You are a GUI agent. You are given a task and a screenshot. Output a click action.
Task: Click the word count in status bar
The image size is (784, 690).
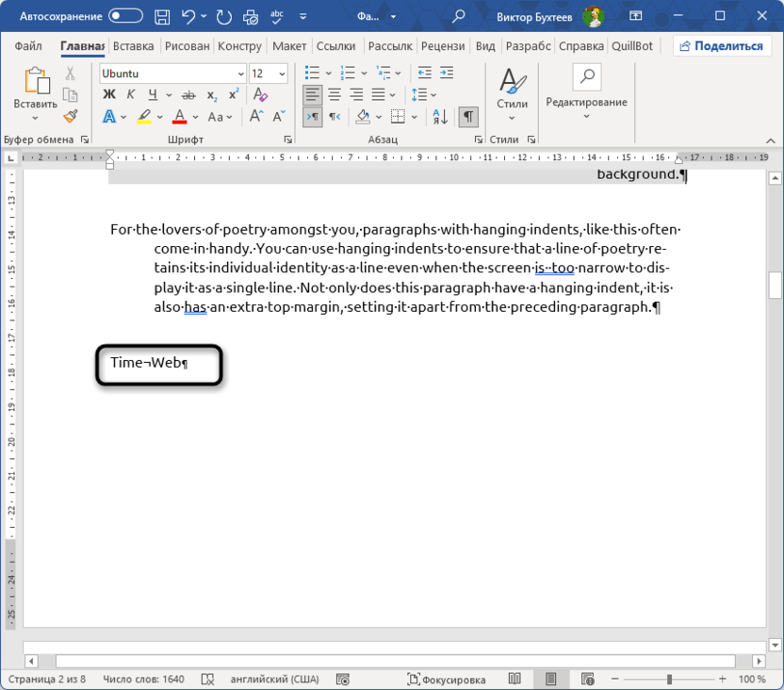pos(143,679)
